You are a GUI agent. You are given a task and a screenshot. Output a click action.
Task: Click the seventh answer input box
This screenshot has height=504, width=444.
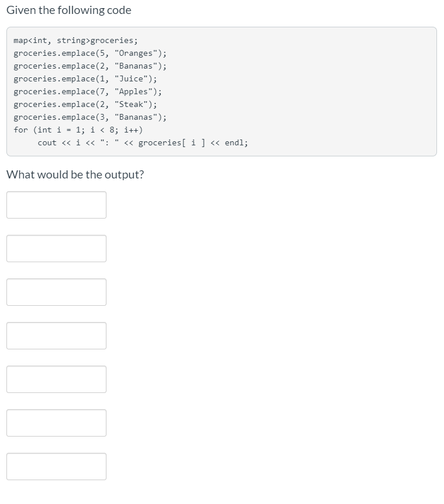coord(56,466)
